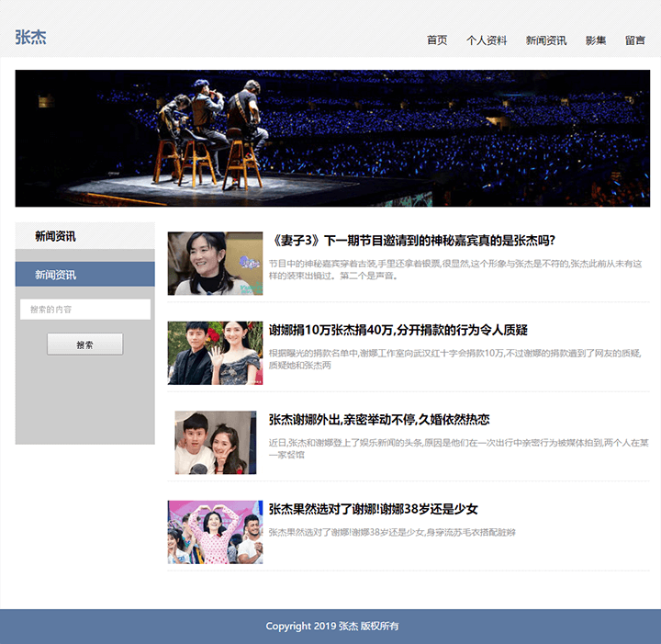Viewport: 661px width, 644px height.
Task: Open headline about 《妻子3》神秘嘉宾
Action: (x=413, y=241)
